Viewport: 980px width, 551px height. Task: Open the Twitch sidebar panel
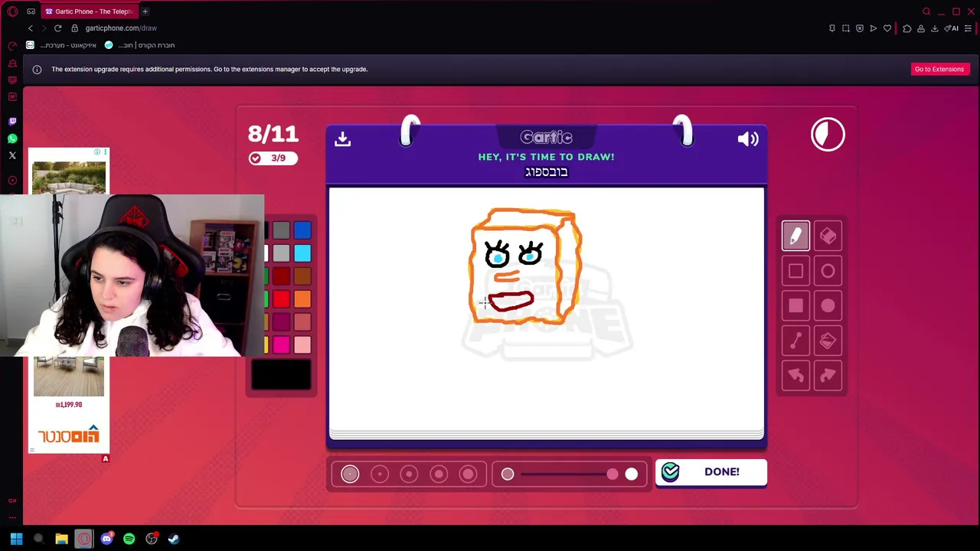(12, 122)
